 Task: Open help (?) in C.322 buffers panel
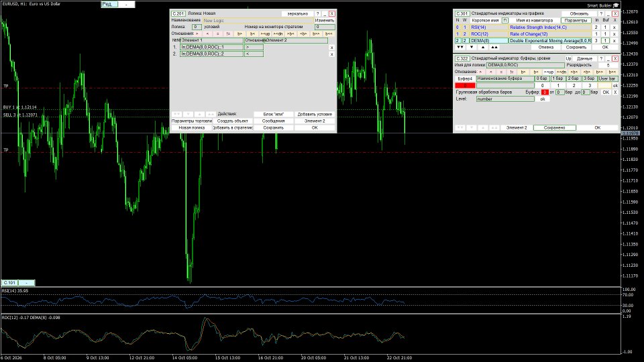click(x=601, y=59)
